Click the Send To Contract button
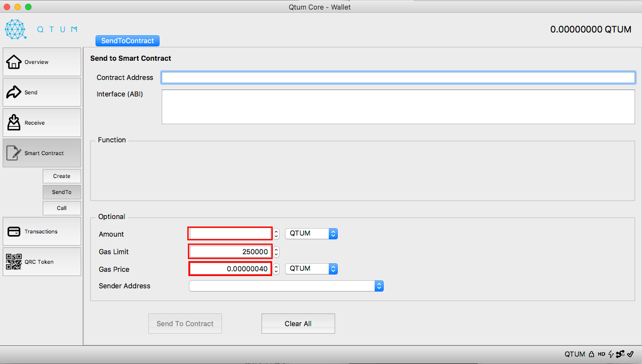This screenshot has width=642, height=364. (185, 323)
